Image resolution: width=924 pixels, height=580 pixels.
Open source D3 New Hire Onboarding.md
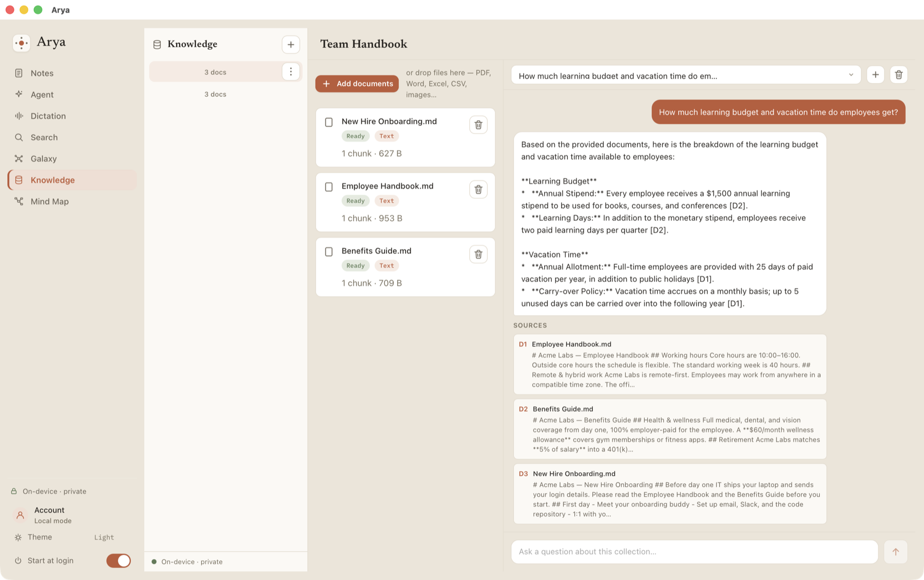tap(670, 494)
